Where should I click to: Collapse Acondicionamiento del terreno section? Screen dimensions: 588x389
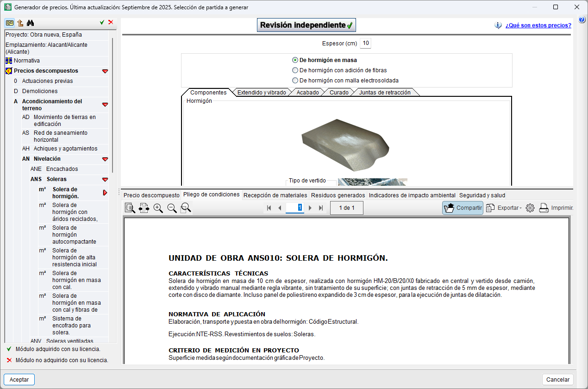pyautogui.click(x=105, y=105)
